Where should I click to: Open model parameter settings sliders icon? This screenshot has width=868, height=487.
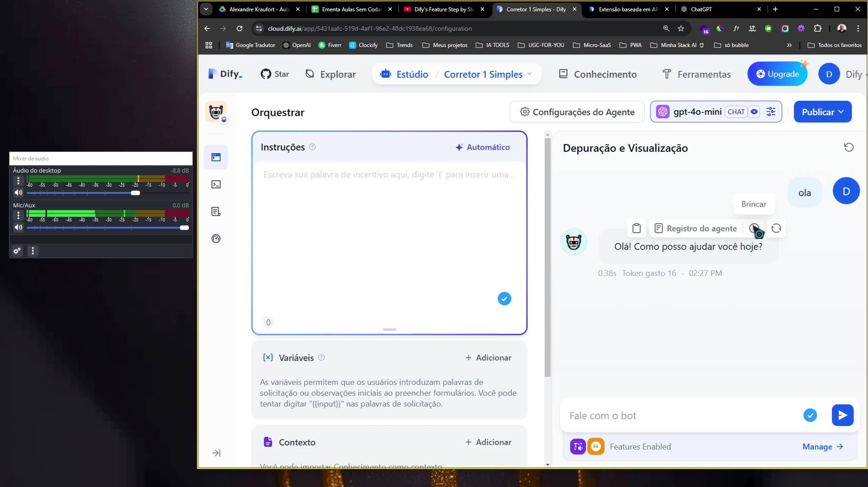tap(771, 112)
